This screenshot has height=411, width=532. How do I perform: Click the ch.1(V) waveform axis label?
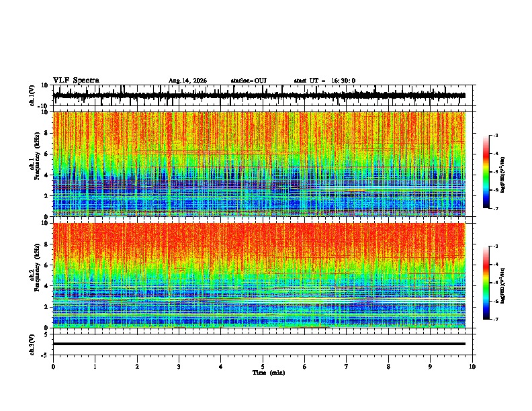(32, 95)
